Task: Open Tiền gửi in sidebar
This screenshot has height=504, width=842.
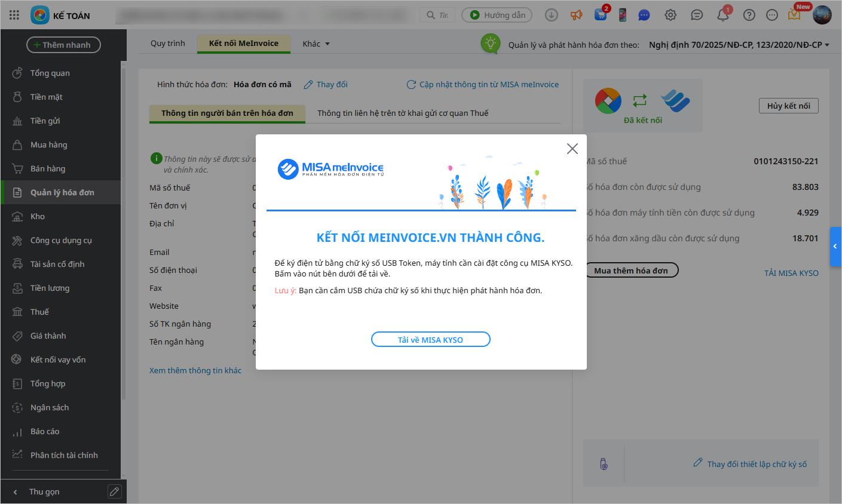Action: [60, 121]
